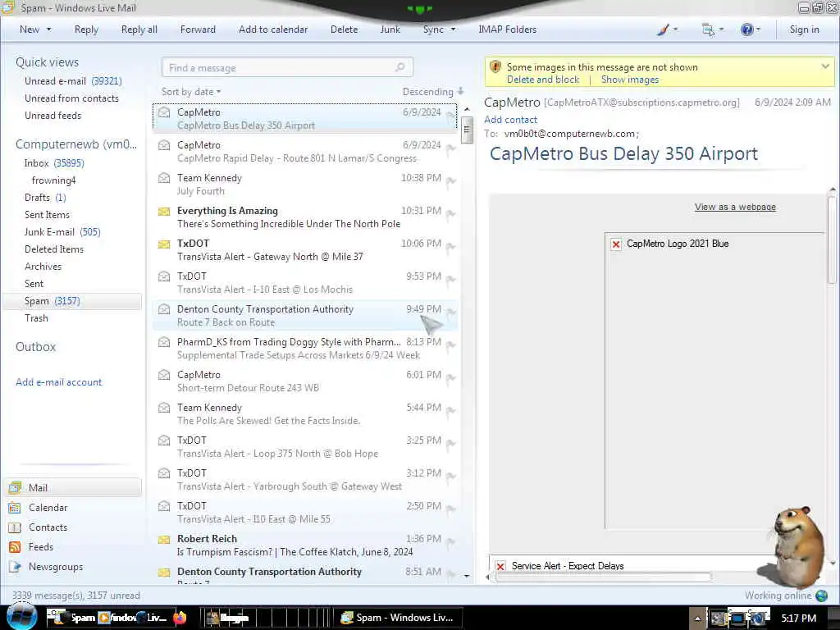The width and height of the screenshot is (840, 630).
Task: Flag the PharmD_KS Supplemental Trade Setups message
Action: 451,346
